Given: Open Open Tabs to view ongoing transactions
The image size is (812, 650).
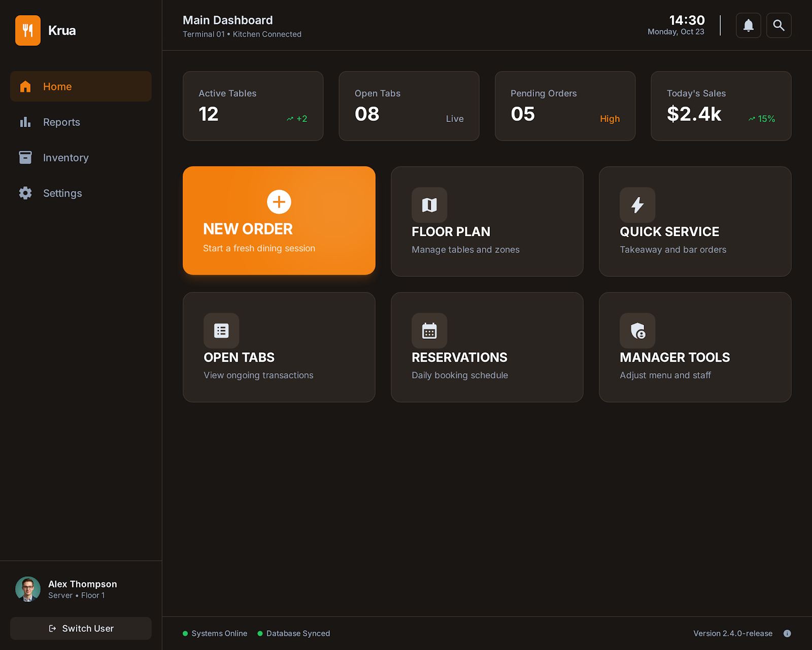Looking at the screenshot, I should point(279,347).
